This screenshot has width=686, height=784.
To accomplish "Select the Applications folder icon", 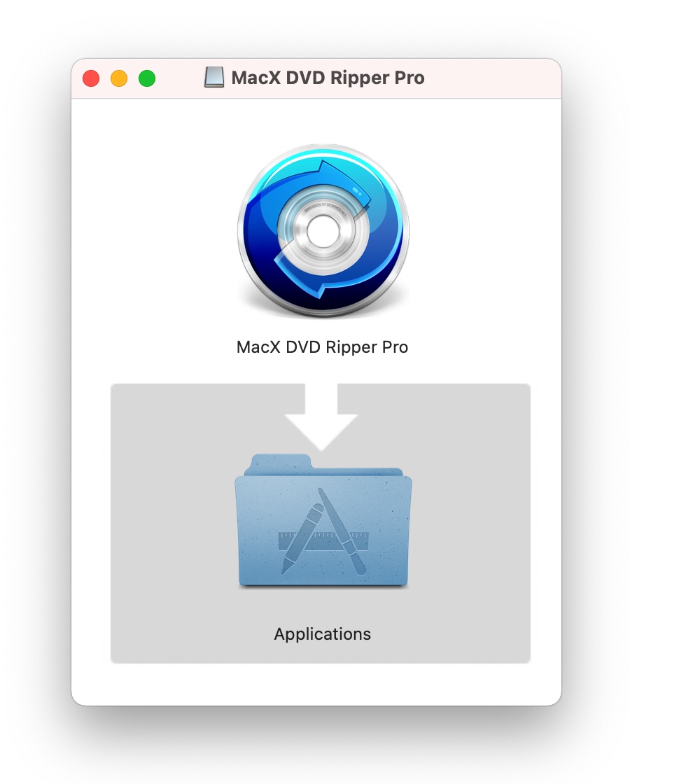I will click(x=323, y=521).
